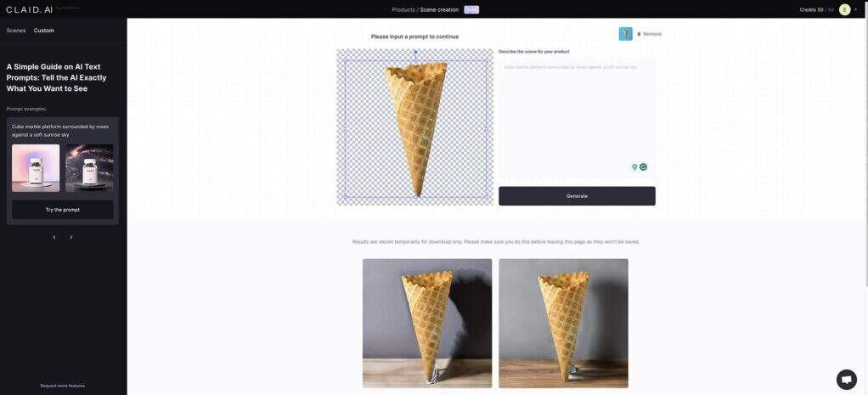The height and width of the screenshot is (395, 868).
Task: Click Try the prompt button
Action: 63,210
